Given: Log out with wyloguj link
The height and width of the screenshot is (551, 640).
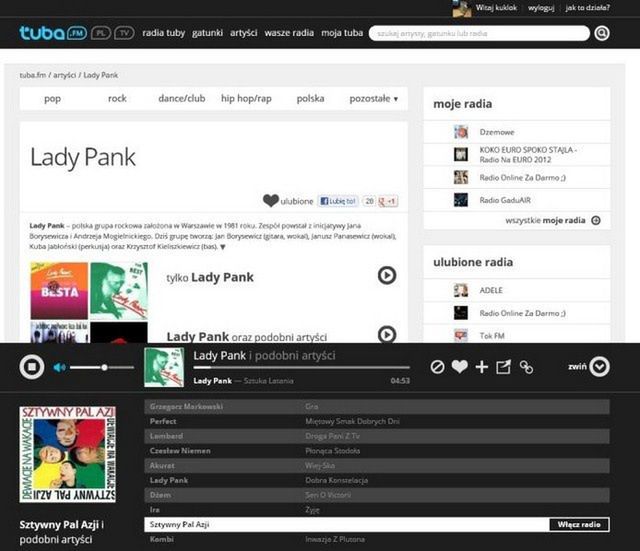Looking at the screenshot, I should click(x=541, y=8).
